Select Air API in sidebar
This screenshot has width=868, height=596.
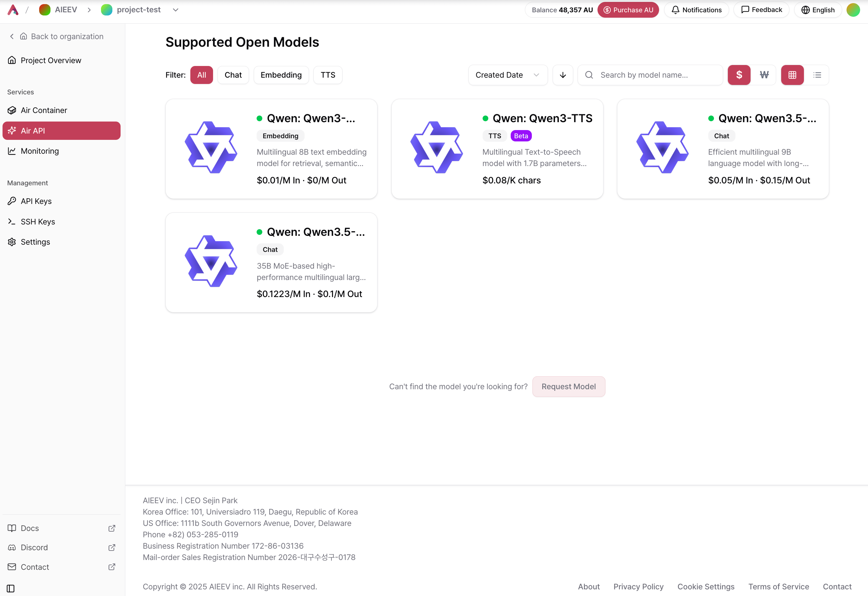(x=61, y=131)
